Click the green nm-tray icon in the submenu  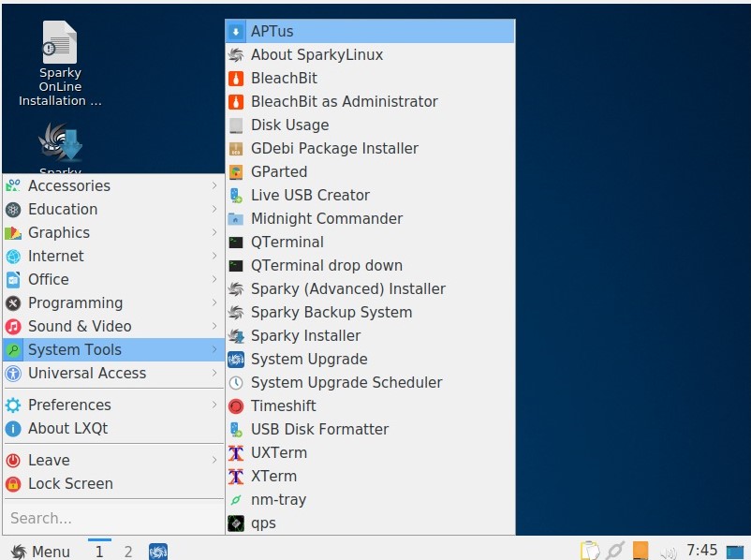click(x=236, y=500)
